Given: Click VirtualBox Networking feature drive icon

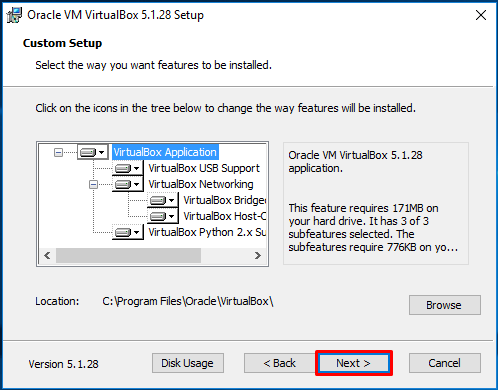Looking at the screenshot, I should [x=123, y=184].
